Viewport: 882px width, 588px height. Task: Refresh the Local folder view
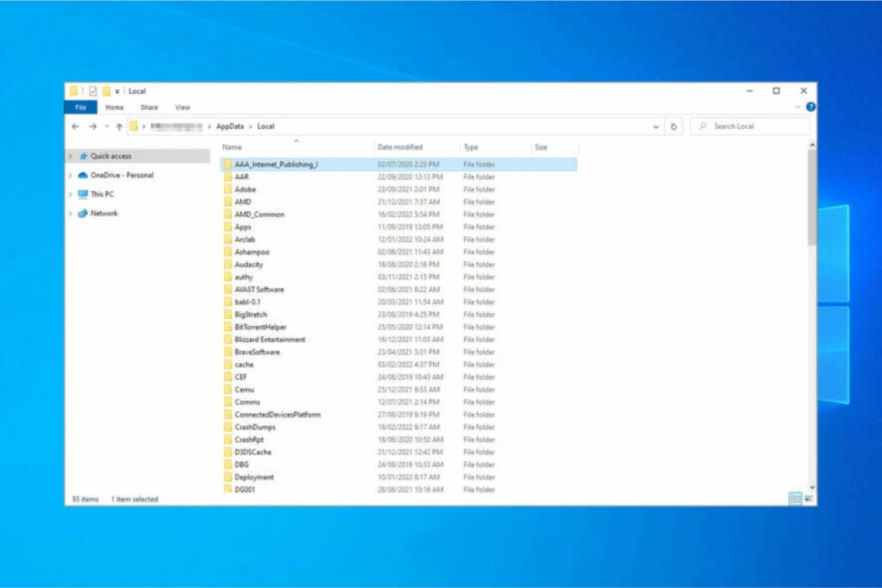[673, 126]
